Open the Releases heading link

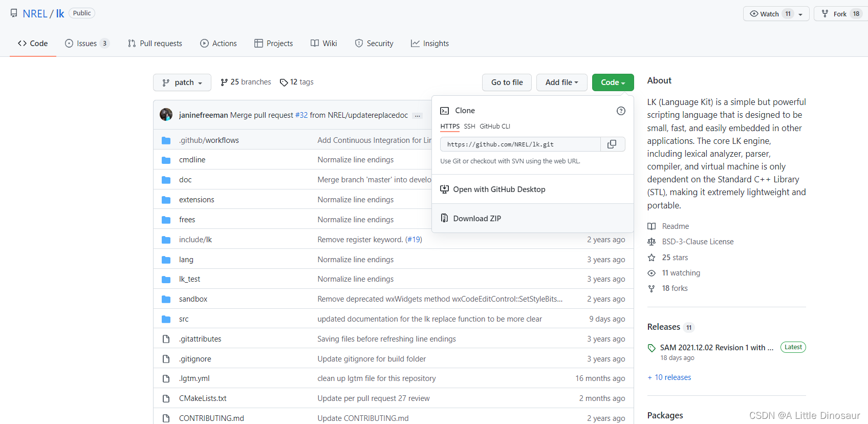(664, 327)
